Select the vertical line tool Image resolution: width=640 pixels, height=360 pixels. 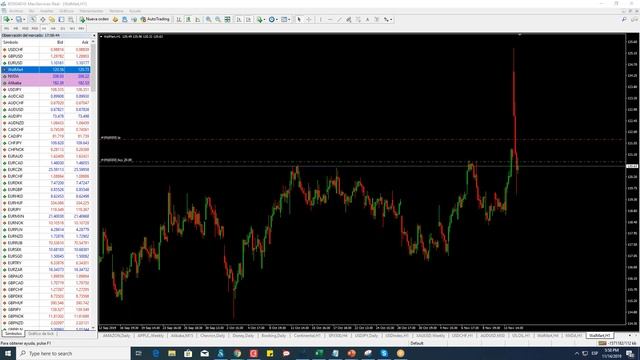point(320,19)
